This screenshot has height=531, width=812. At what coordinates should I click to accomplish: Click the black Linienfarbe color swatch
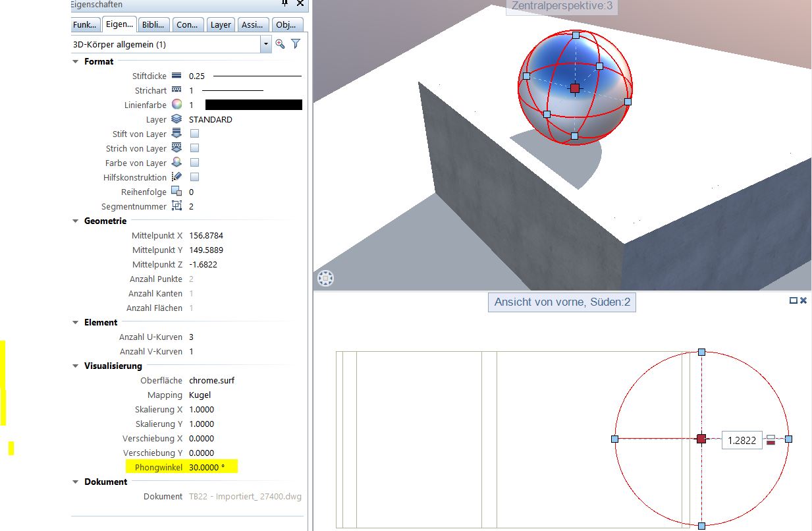[254, 105]
